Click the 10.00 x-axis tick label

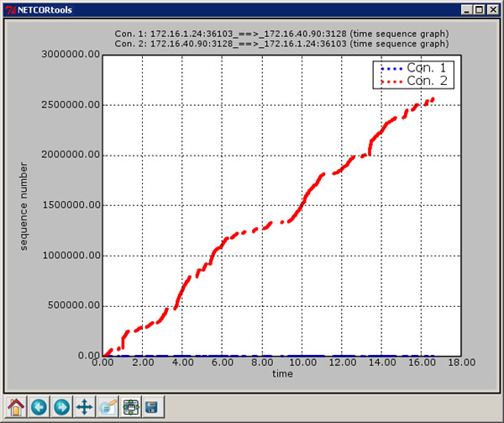[x=302, y=362]
